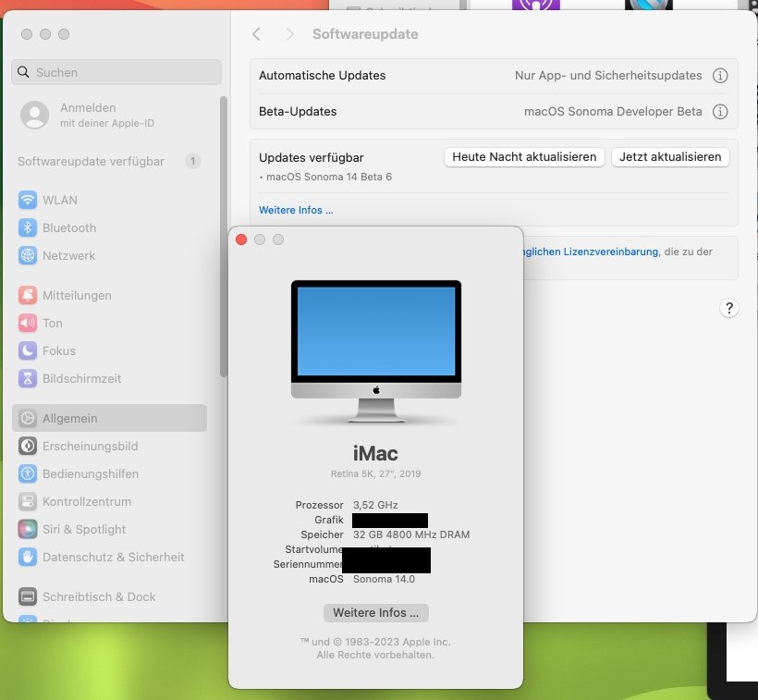This screenshot has height=700, width=758.
Task: Open Datenschutz & Sicherheit hand icon
Action: point(28,557)
